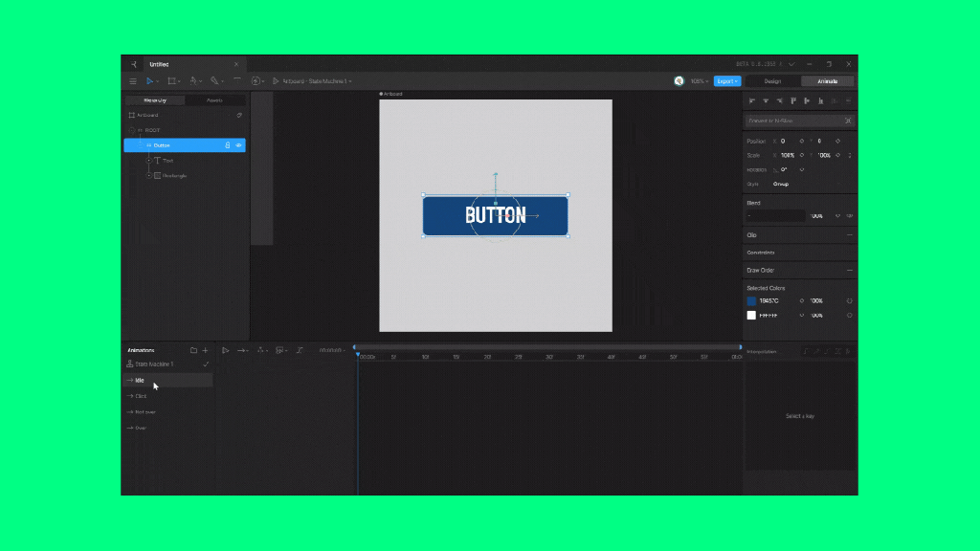Select the Text tool in the toolbar
Image resolution: width=980 pixels, height=551 pixels.
236,81
